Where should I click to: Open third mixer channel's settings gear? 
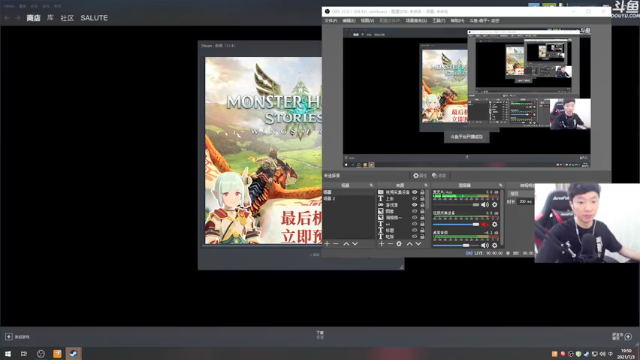(x=495, y=245)
